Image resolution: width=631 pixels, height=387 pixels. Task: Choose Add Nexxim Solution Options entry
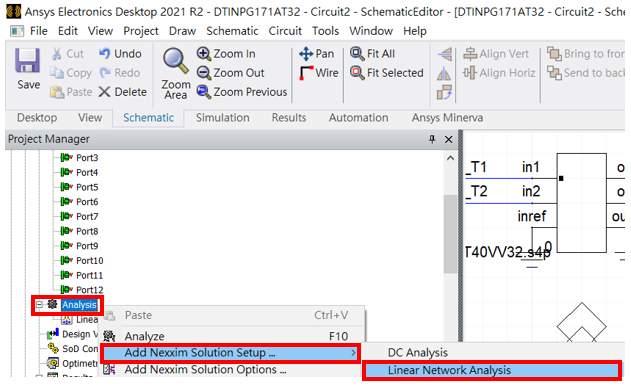pyautogui.click(x=232, y=370)
